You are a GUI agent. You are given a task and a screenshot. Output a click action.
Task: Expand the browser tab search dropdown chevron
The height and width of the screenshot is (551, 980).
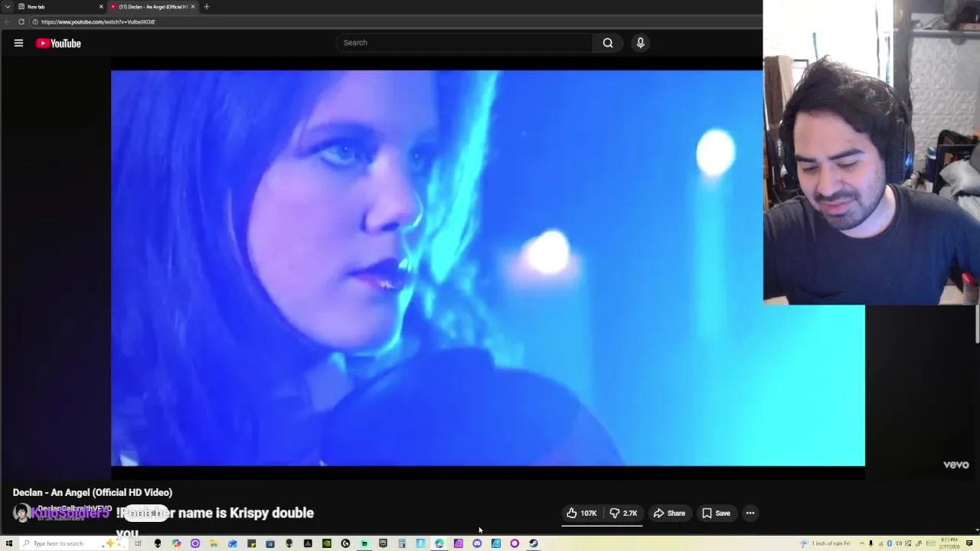pos(7,7)
